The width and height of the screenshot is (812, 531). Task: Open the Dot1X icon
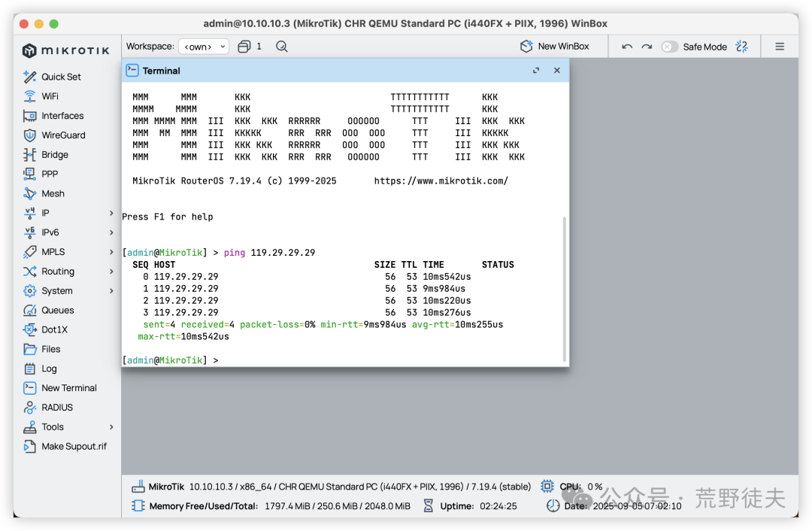(29, 329)
